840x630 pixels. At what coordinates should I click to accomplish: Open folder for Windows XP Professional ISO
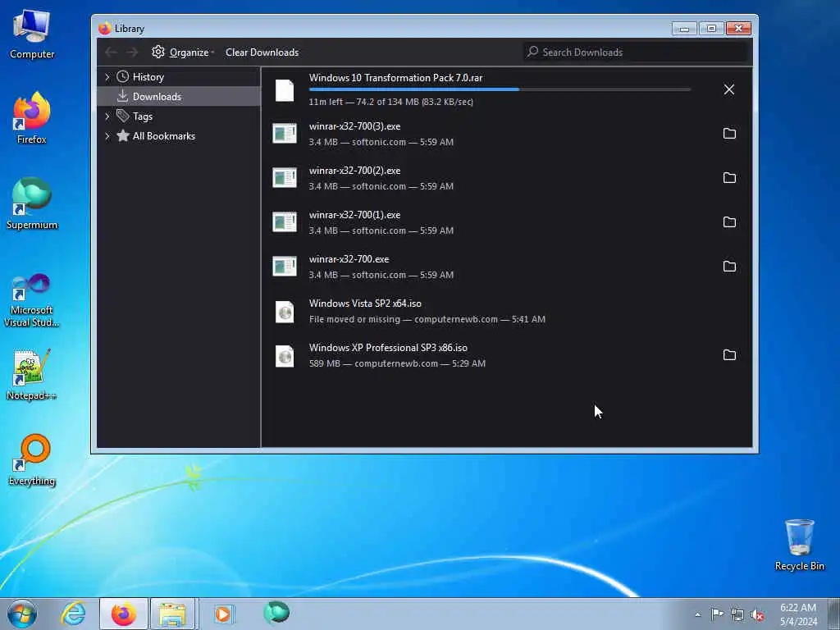tap(729, 355)
